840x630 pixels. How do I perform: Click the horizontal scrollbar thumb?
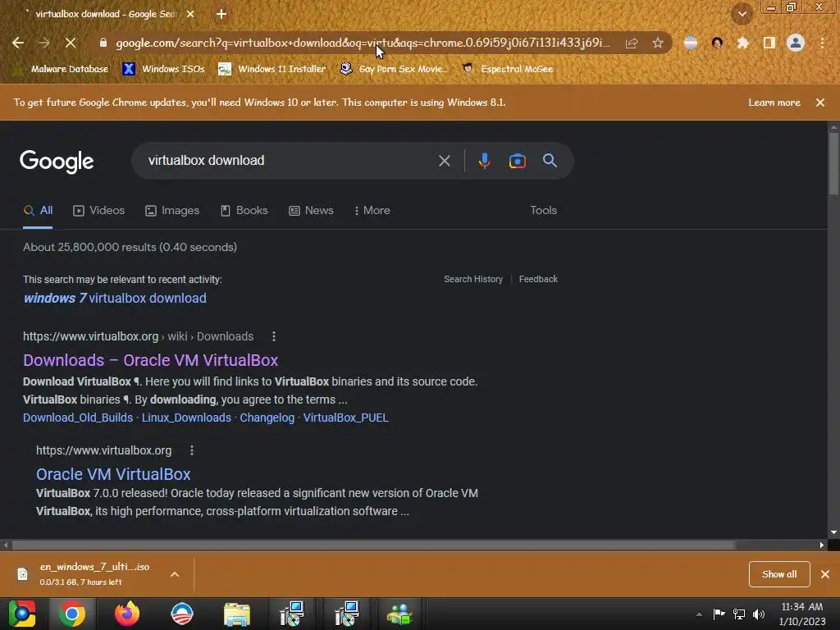pyautogui.click(x=373, y=545)
